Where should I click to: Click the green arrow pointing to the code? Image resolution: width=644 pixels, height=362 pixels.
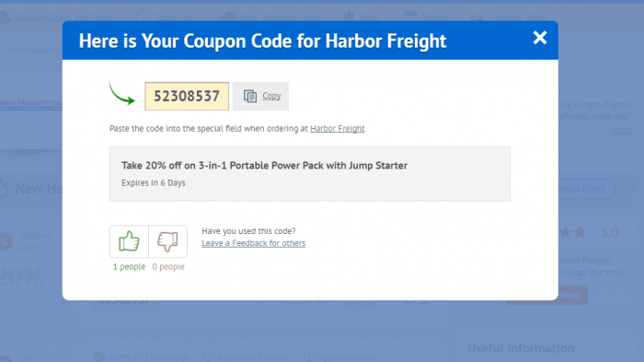coord(122,94)
